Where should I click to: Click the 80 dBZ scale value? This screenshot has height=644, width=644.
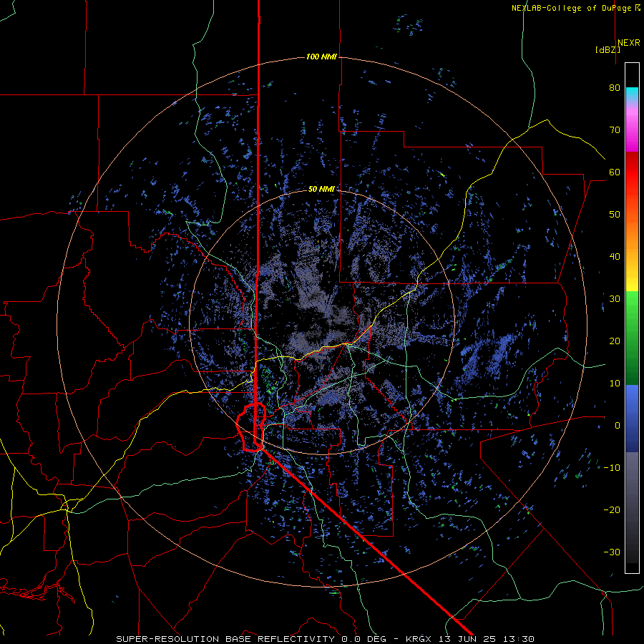point(615,87)
